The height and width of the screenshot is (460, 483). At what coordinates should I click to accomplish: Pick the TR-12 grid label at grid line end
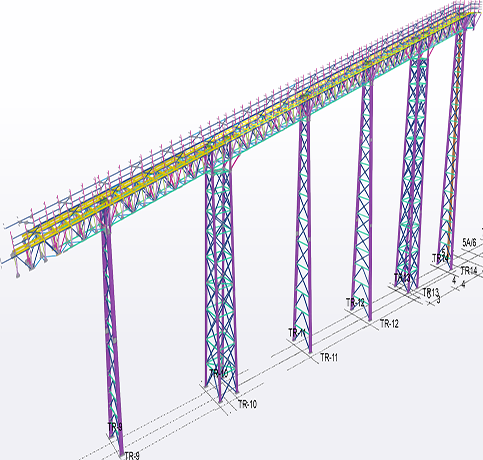389,323
